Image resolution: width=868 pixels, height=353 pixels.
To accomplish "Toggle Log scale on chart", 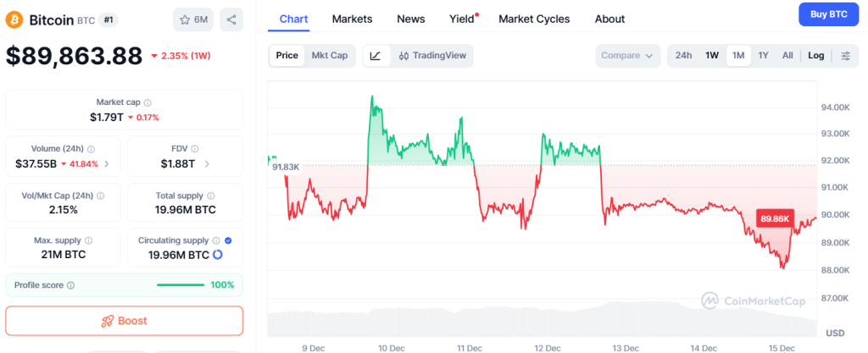I will coord(815,56).
